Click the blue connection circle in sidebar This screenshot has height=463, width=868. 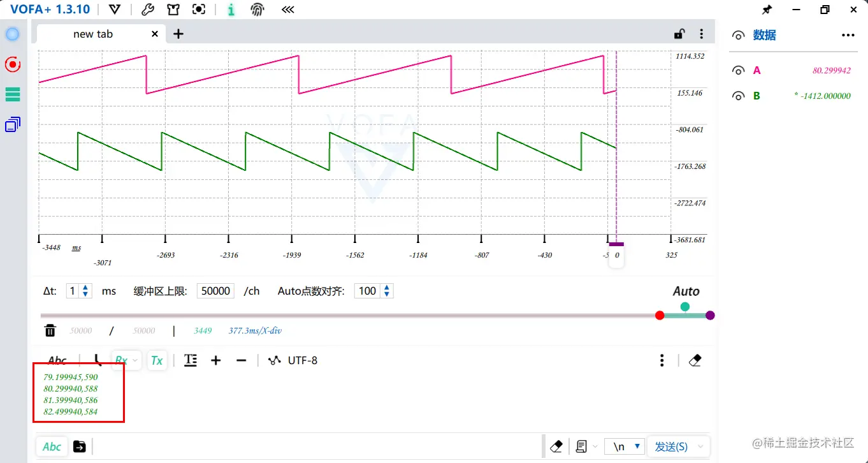click(x=13, y=34)
